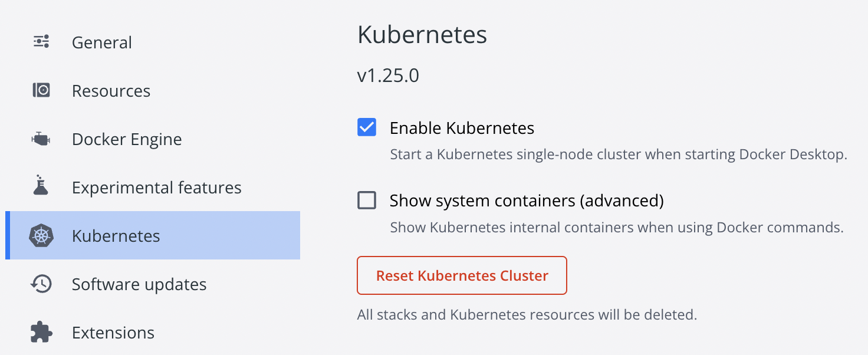The height and width of the screenshot is (355, 868).
Task: Click the Experimental features flask icon
Action: pyautogui.click(x=41, y=186)
